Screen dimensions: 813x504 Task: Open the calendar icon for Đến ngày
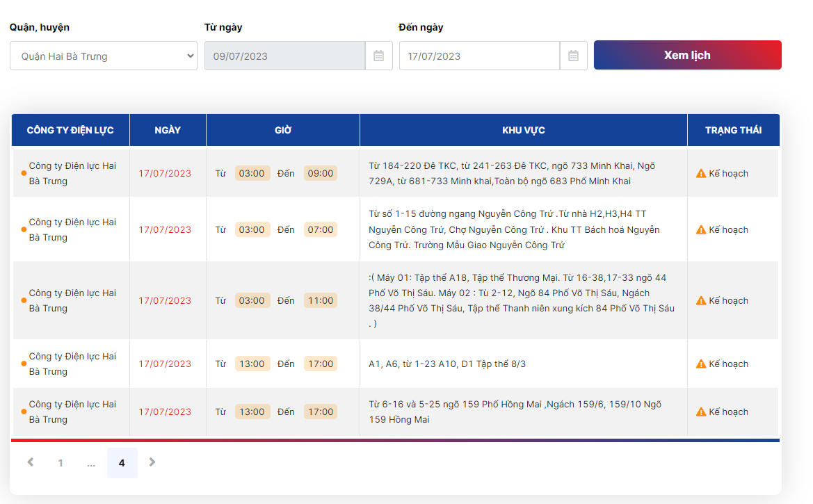pos(573,56)
